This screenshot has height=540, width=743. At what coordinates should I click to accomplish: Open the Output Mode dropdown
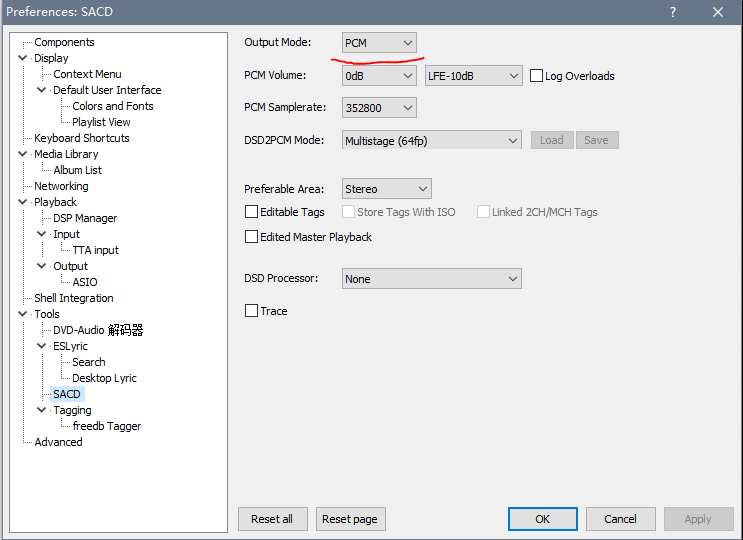379,43
